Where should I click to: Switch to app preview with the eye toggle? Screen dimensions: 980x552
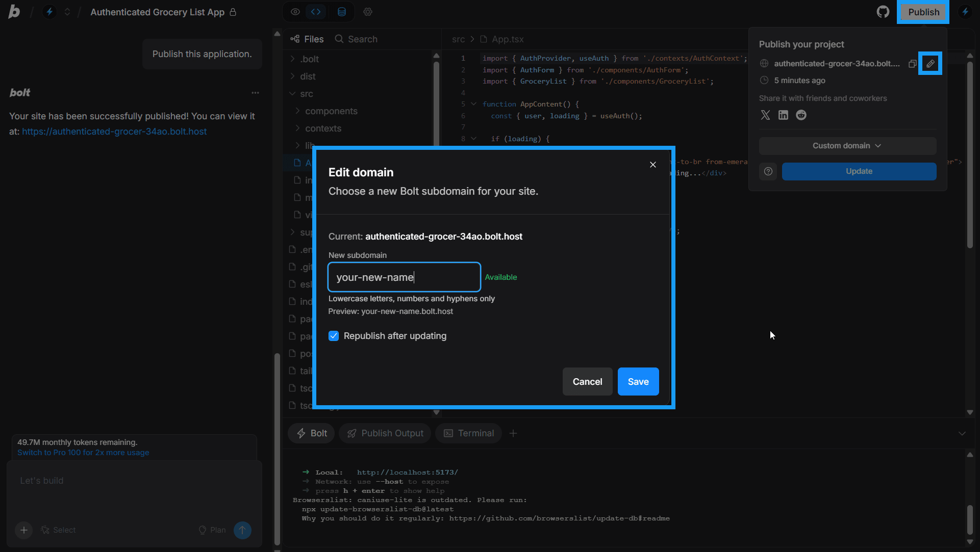295,12
